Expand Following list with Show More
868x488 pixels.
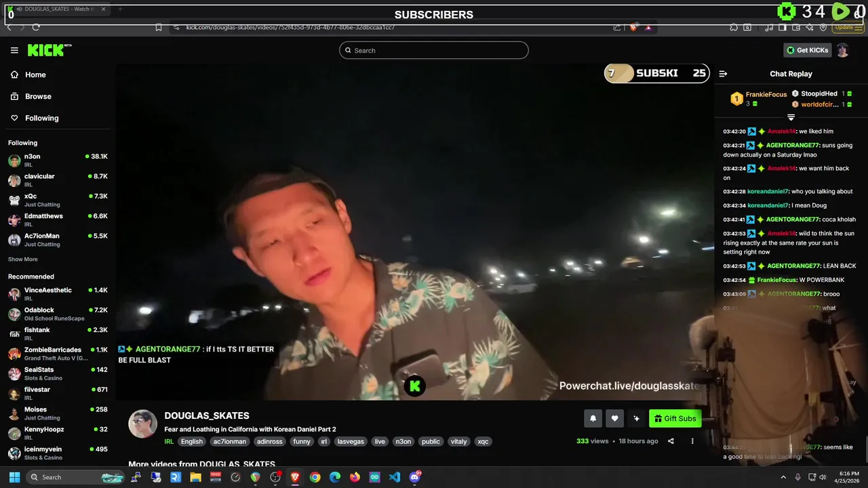[x=23, y=260]
